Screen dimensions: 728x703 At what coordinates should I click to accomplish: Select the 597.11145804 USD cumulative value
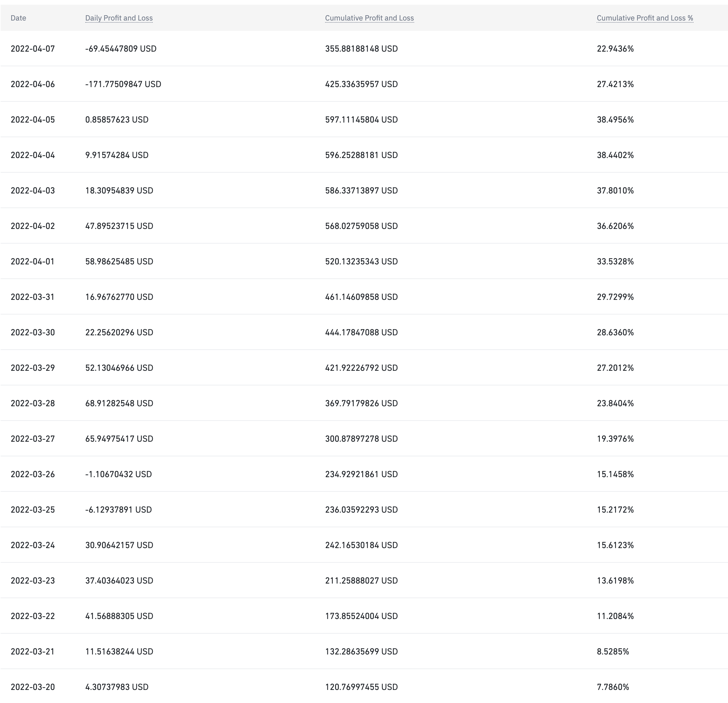point(361,119)
